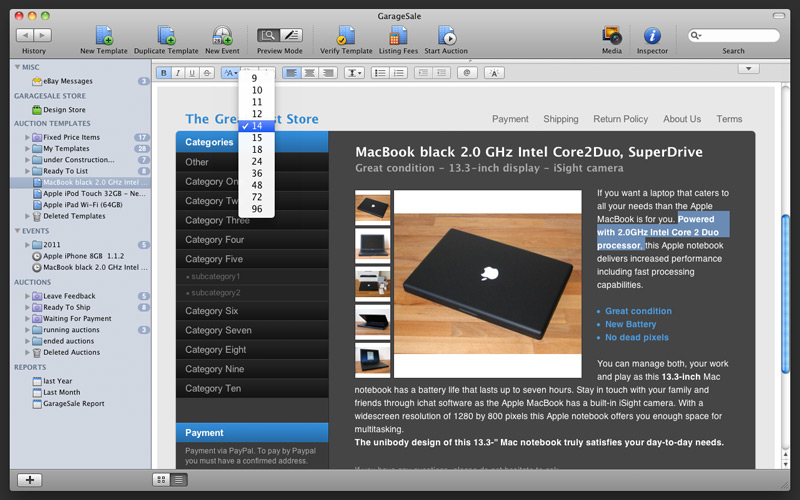800x500 pixels.
Task: Collapse the MISC section
Action: pyautogui.click(x=17, y=67)
